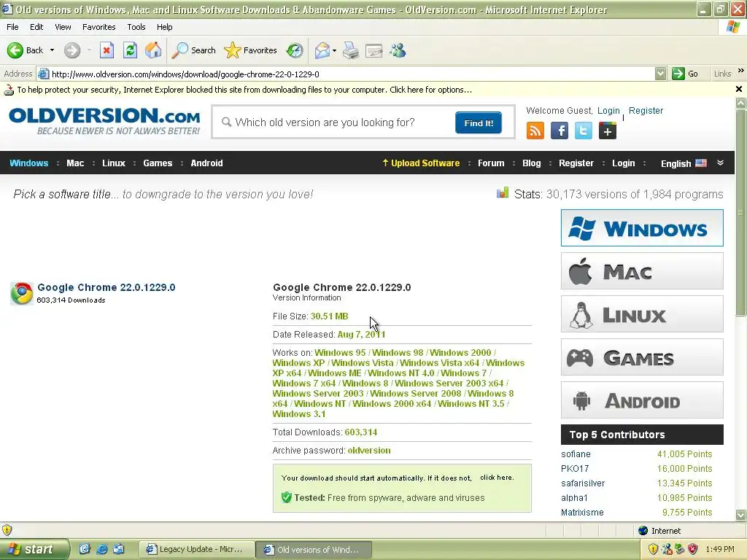This screenshot has height=560, width=747.
Task: Select the Games platform banner button
Action: click(642, 357)
